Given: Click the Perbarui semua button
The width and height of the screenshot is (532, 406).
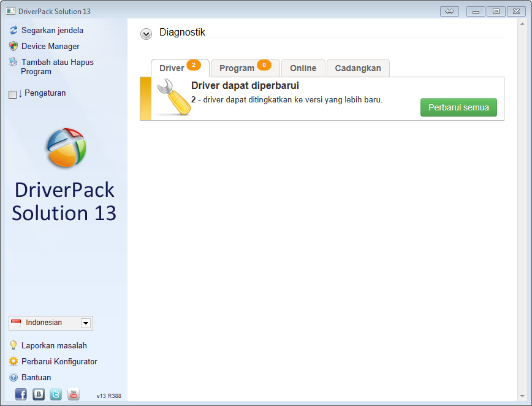Looking at the screenshot, I should coord(458,107).
